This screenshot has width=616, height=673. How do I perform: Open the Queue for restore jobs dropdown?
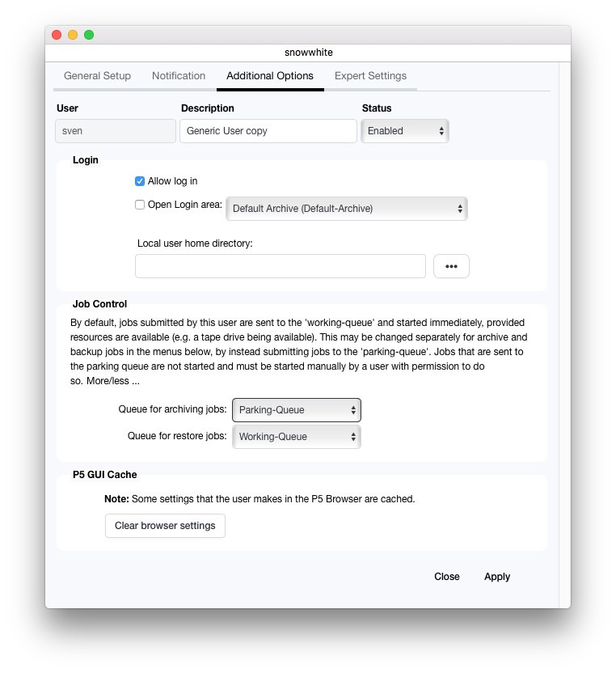pos(296,437)
